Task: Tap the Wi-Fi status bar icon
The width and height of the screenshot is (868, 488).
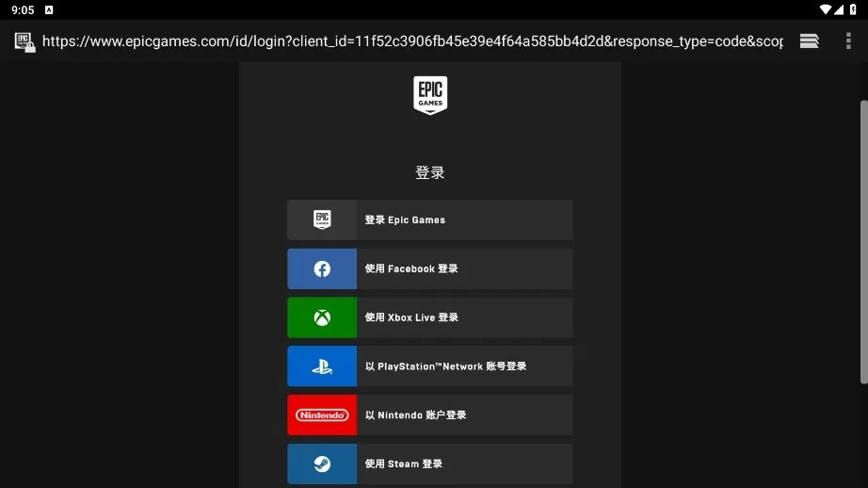Action: coord(826,9)
